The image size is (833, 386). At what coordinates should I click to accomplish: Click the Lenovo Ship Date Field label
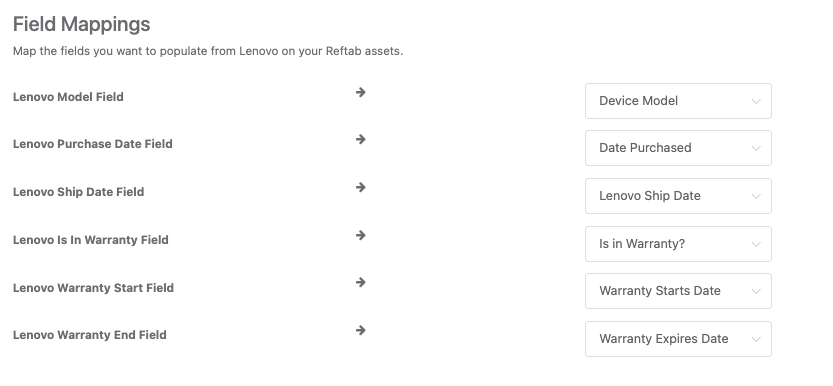[79, 192]
